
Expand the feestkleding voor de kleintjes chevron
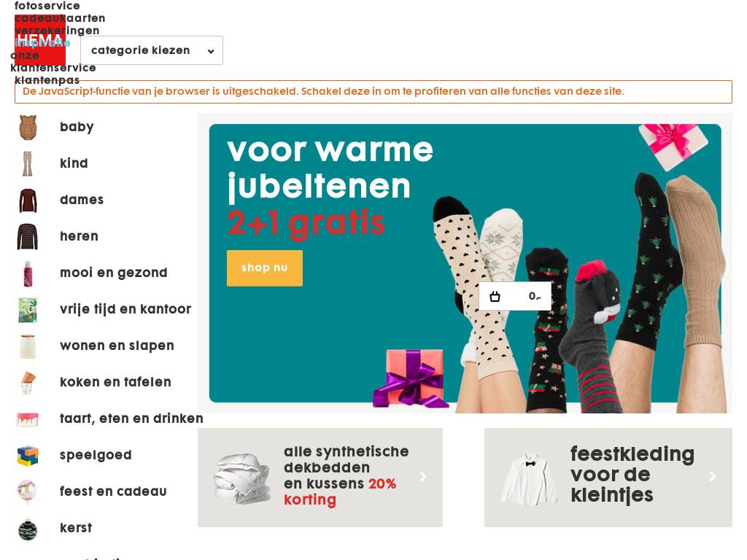713,477
